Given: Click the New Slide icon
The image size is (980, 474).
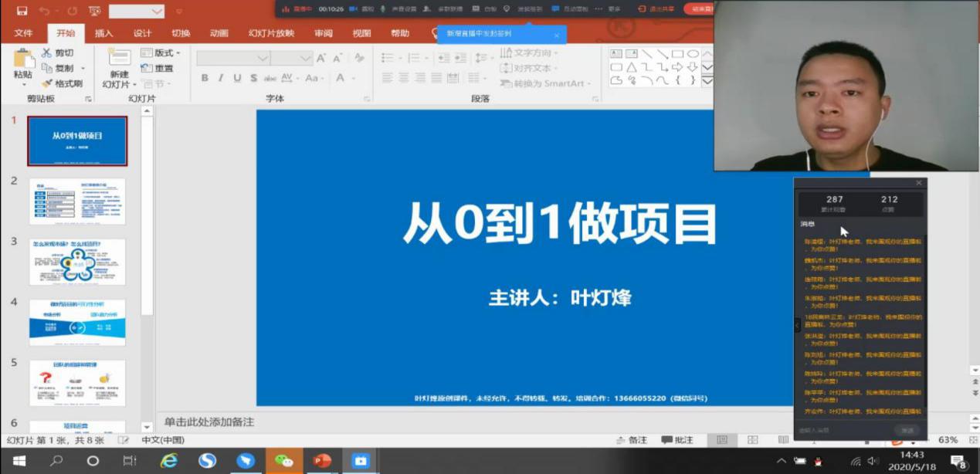Looking at the screenshot, I should pos(119,60).
